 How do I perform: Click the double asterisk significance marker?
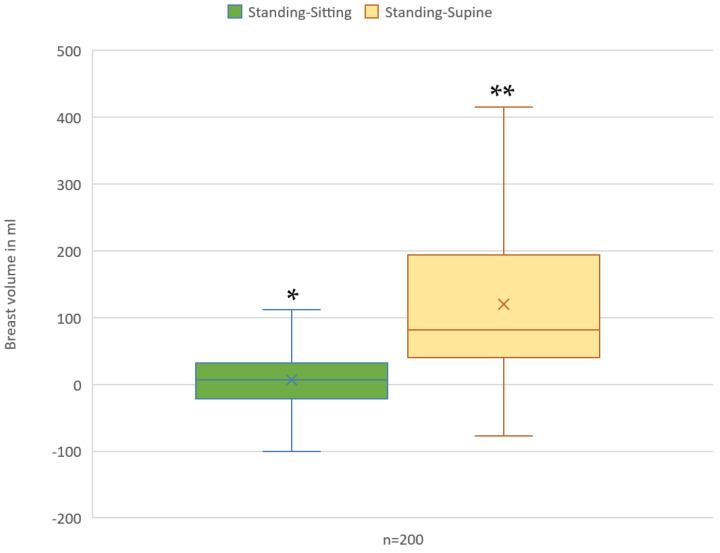(x=502, y=91)
